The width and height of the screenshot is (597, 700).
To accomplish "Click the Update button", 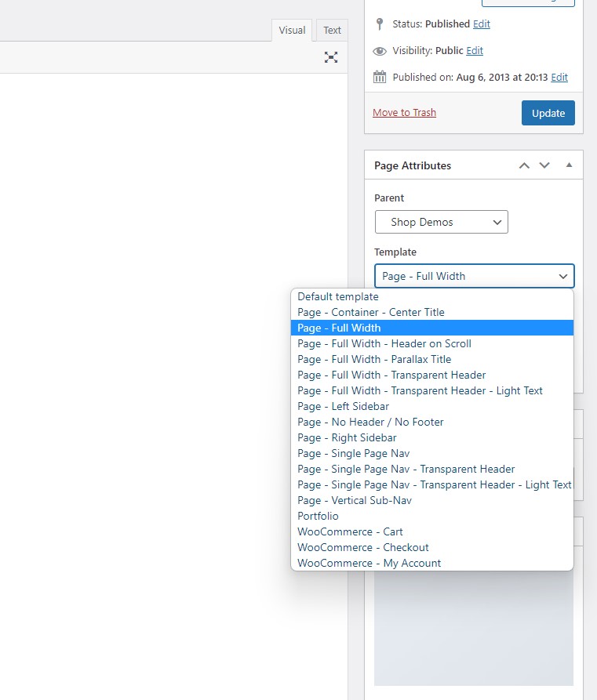I will click(x=548, y=113).
